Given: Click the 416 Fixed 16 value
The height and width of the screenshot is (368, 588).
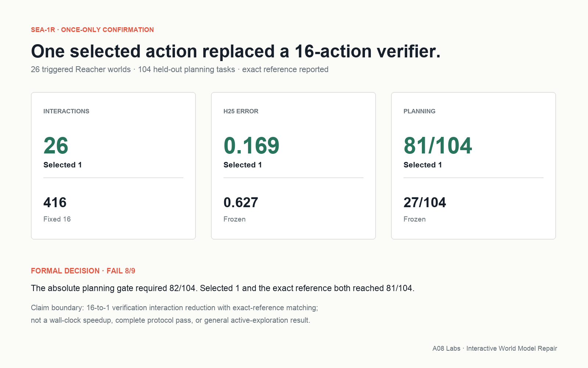Looking at the screenshot, I should (x=55, y=202).
